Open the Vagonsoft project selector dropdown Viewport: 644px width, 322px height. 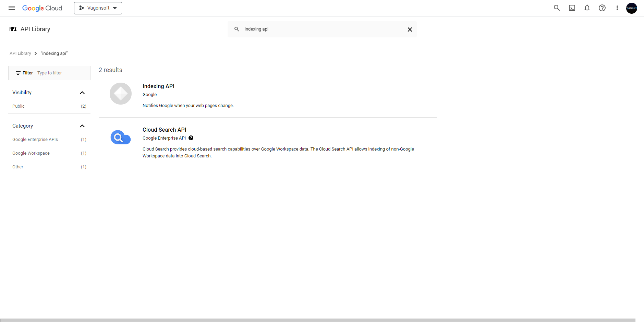click(98, 8)
